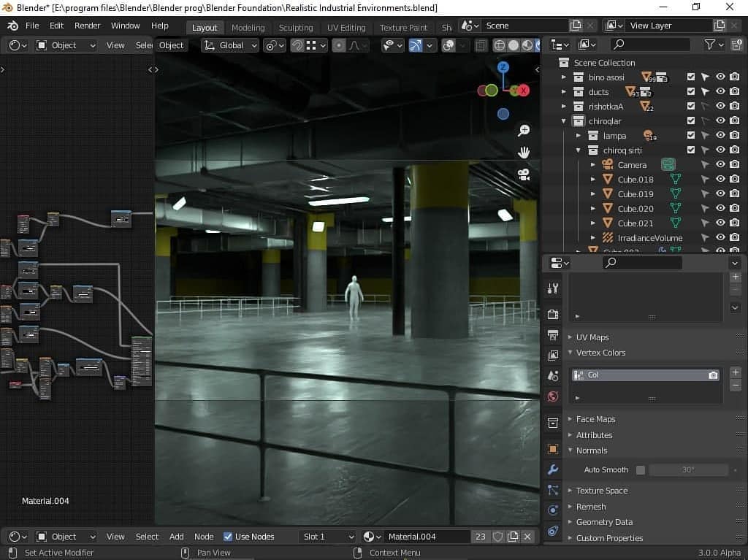Open the World properties globe tab
This screenshot has width=748, height=560.
point(553,396)
